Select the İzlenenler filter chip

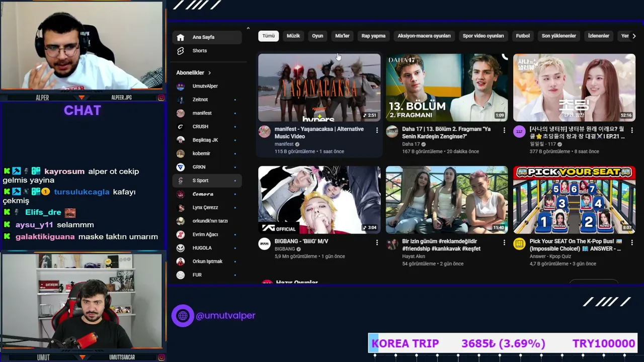click(599, 36)
